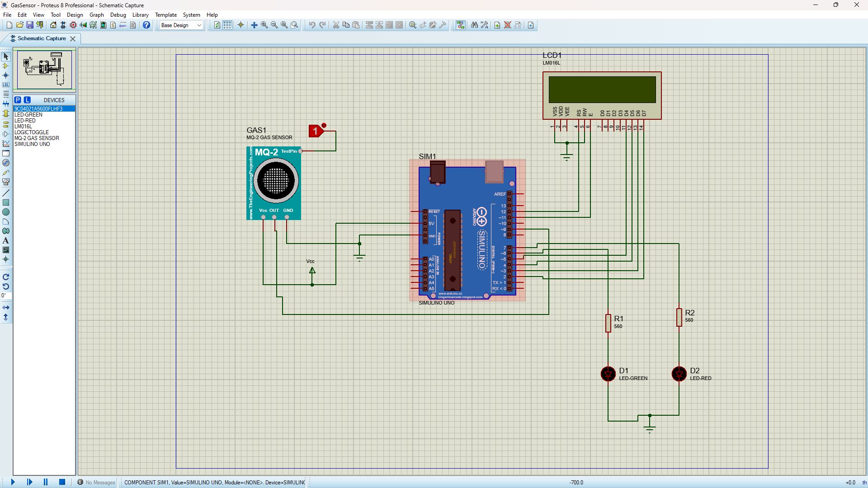The height and width of the screenshot is (488, 868).
Task: Select the Selection Mode arrow tool
Action: 6,56
